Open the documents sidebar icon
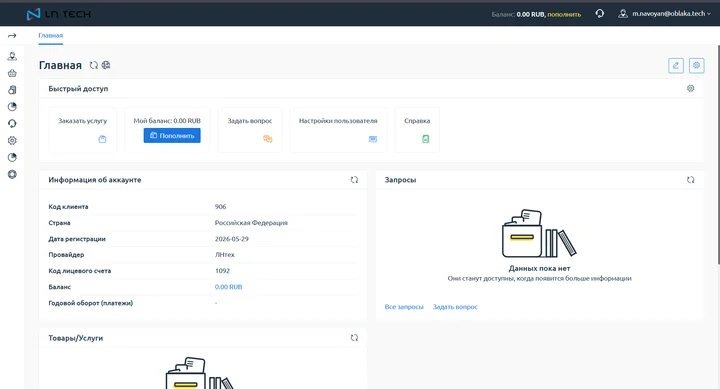This screenshot has width=720, height=389. [12, 90]
